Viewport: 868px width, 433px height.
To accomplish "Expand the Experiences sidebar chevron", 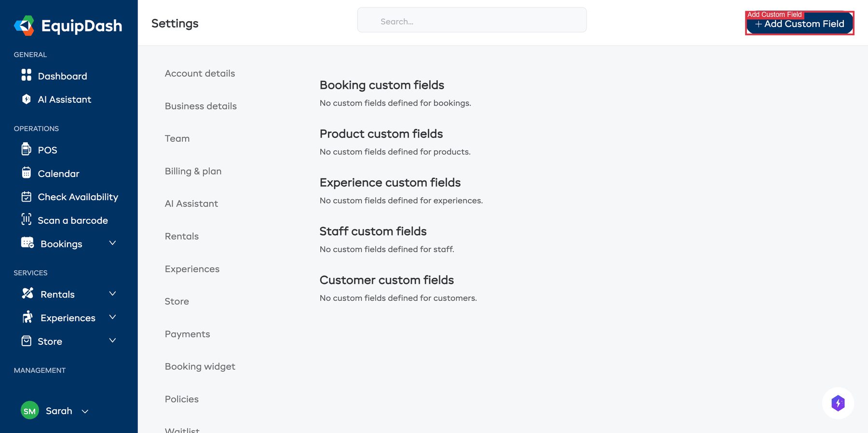I will click(x=112, y=317).
